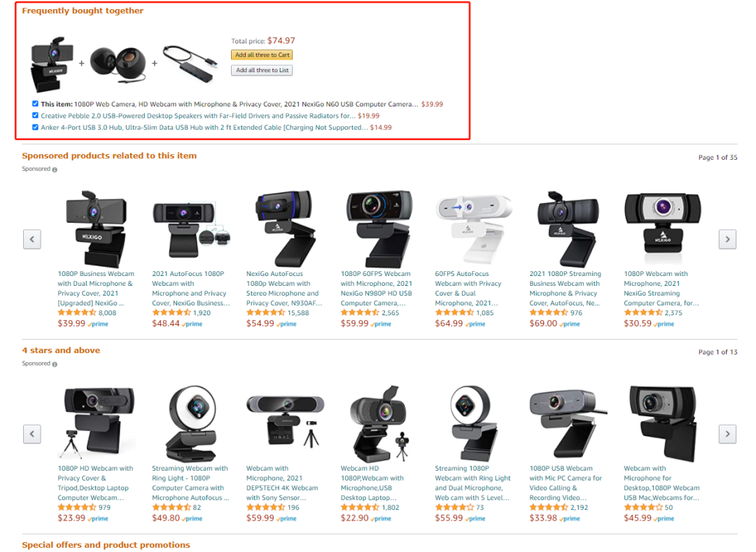
Task: Add all three to List
Action: tap(262, 71)
